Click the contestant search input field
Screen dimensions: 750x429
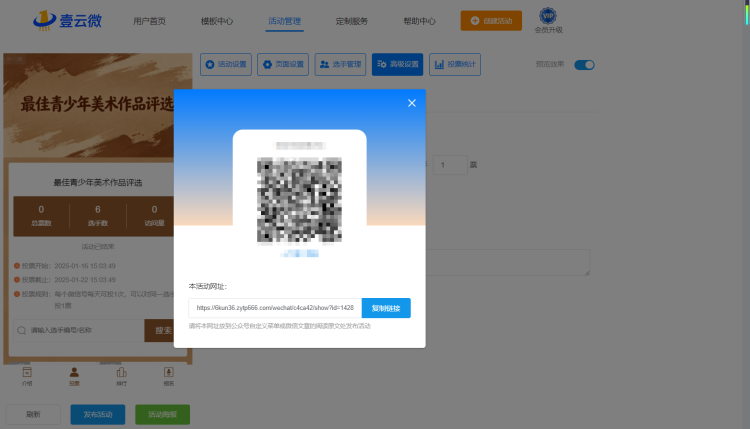pos(79,330)
